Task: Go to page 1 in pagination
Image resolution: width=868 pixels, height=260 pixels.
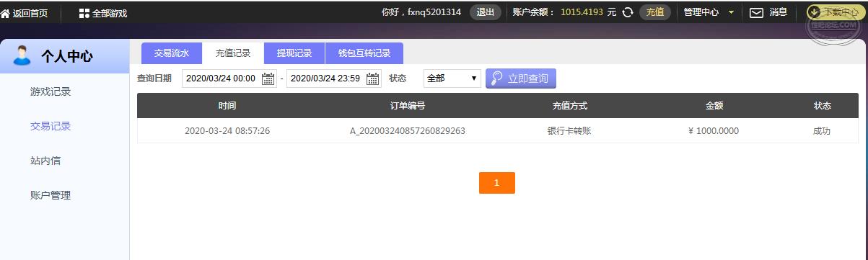Action: 497,183
